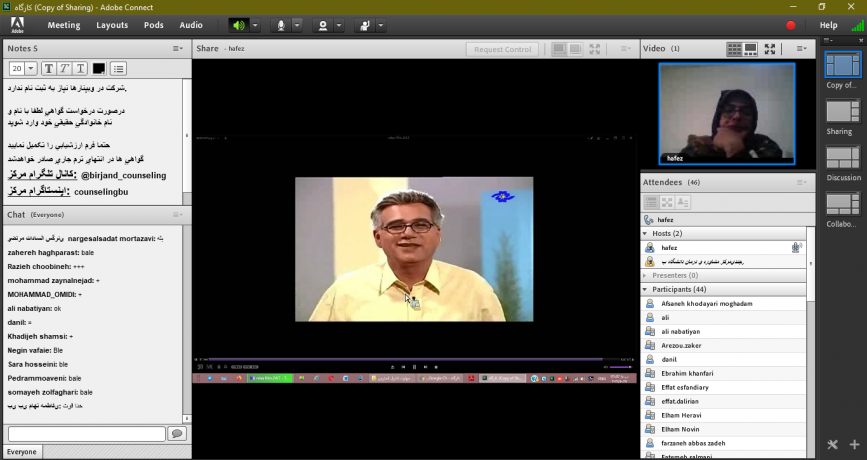Toggle italic text in Notes toolbar
The width and height of the screenshot is (867, 460).
click(x=64, y=69)
